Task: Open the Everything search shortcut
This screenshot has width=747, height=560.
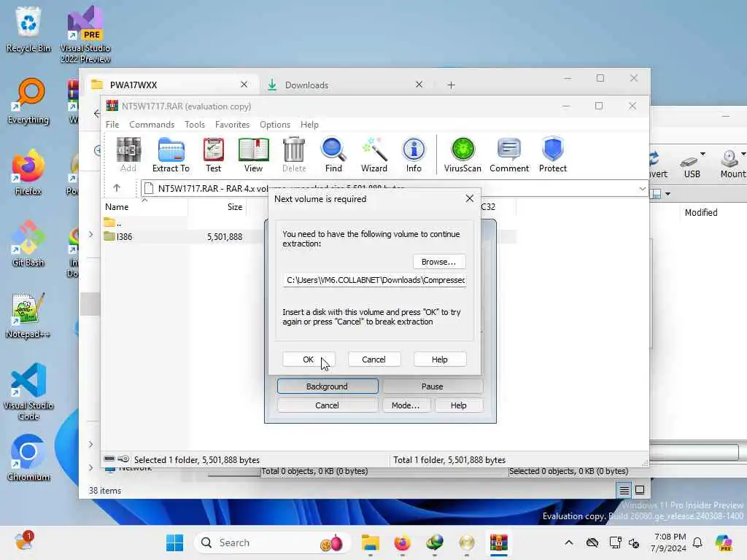Action: click(x=28, y=101)
